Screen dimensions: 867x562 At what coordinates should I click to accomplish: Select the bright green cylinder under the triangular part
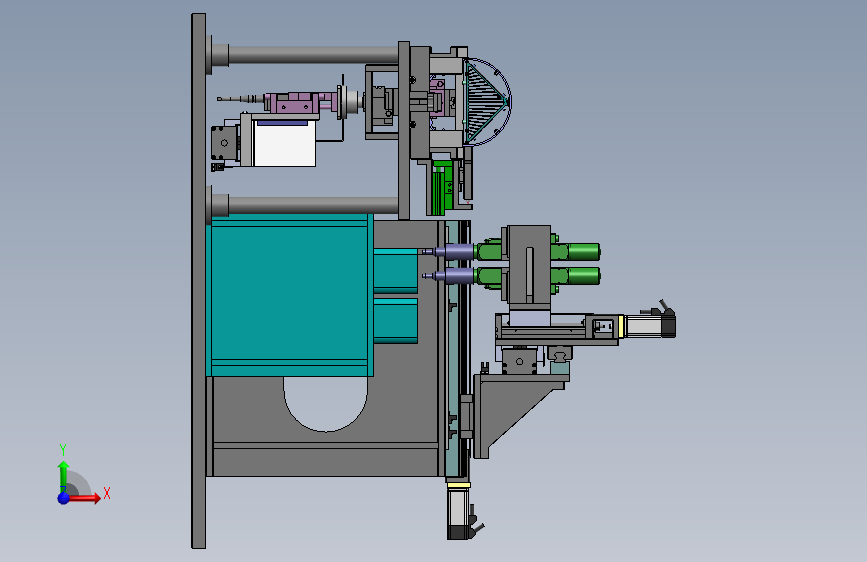tap(442, 188)
